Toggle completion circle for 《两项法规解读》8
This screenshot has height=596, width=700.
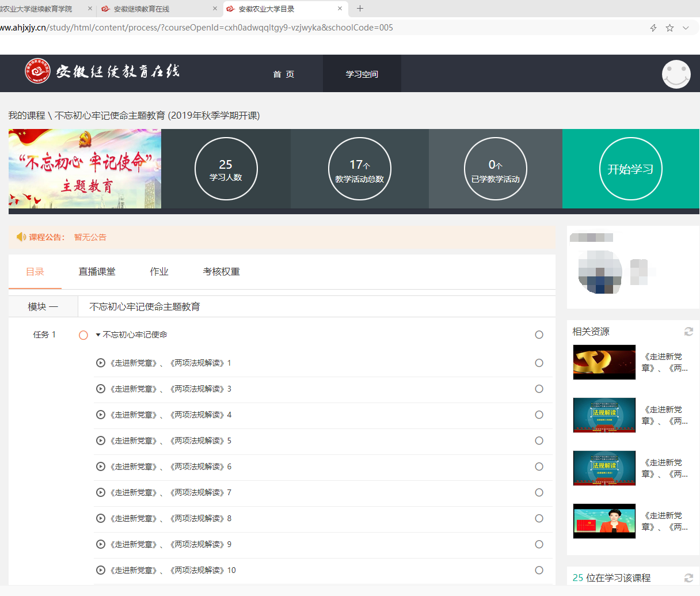pos(539,518)
